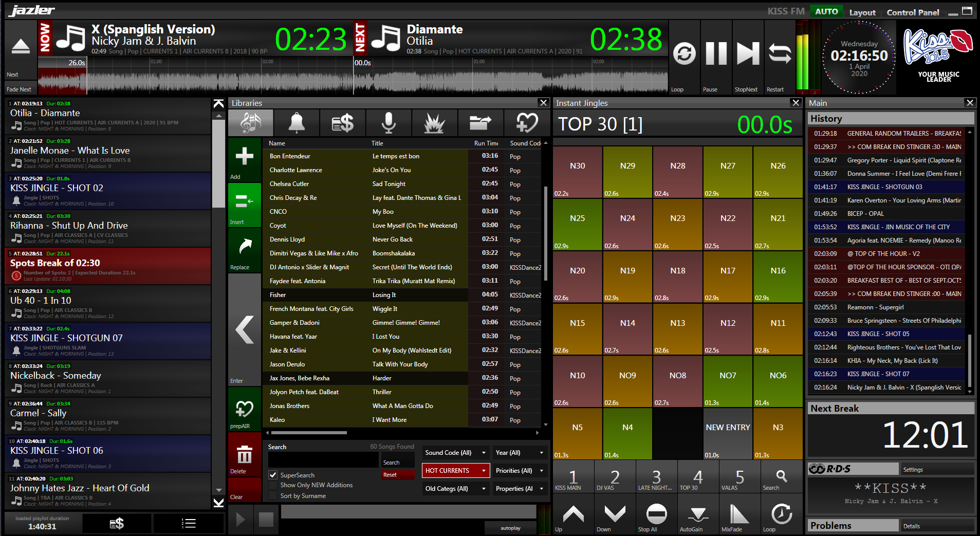Click the red Reset button
Screen dimensions: 980x536
(x=397, y=475)
